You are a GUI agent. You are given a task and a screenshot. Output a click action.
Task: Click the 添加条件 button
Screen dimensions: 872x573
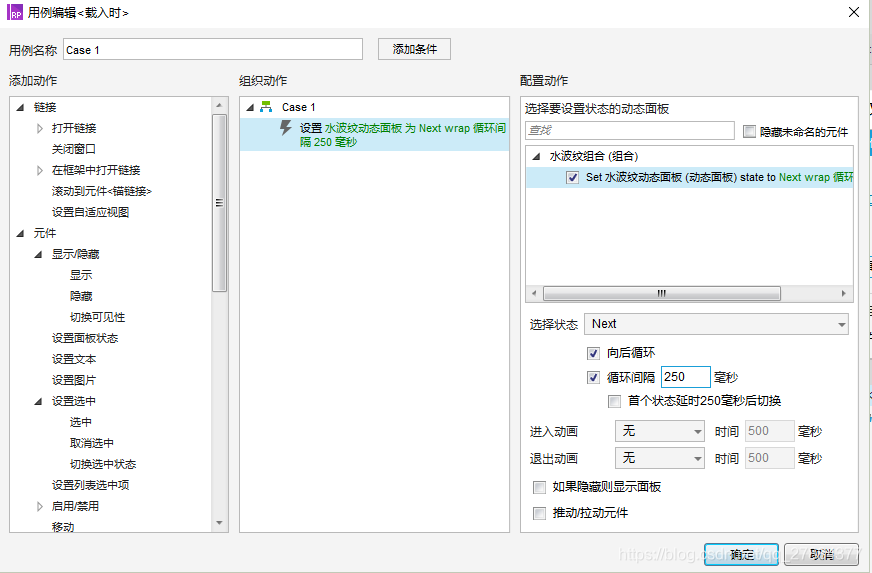point(414,49)
